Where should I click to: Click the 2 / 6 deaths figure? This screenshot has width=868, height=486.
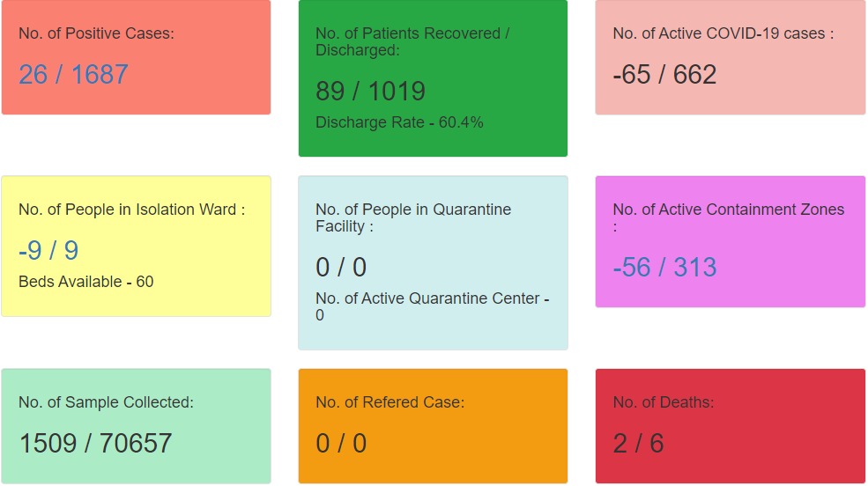coord(638,443)
